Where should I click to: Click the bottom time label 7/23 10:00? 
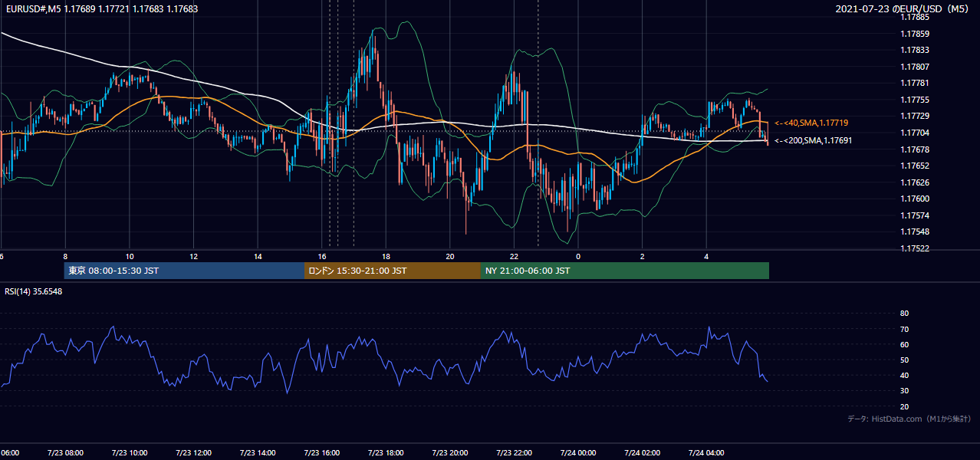coord(129,452)
